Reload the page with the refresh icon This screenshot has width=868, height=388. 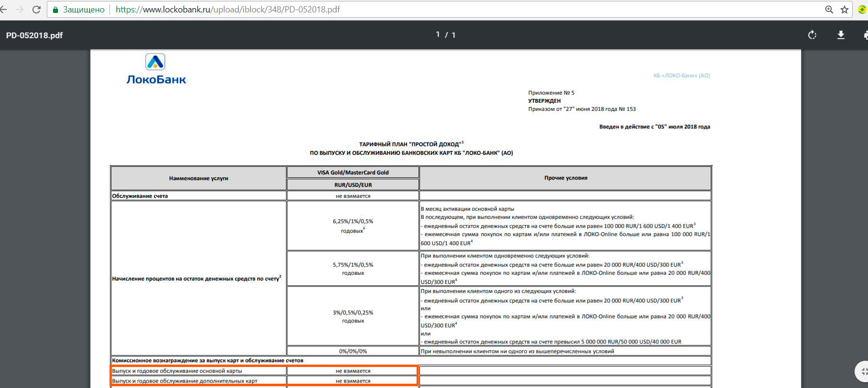pos(36,10)
